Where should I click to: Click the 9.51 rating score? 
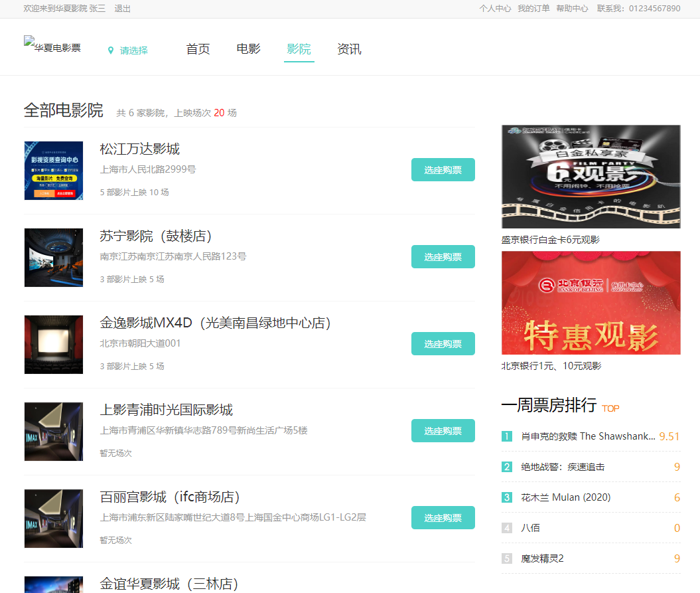click(x=669, y=436)
